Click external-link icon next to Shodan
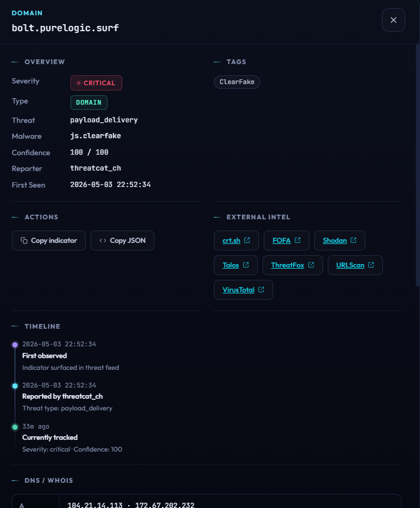 [x=354, y=240]
